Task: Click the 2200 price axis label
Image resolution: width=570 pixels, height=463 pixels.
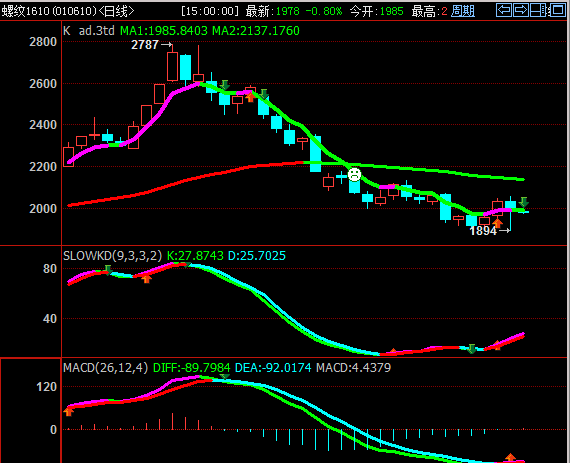Action: [x=43, y=167]
